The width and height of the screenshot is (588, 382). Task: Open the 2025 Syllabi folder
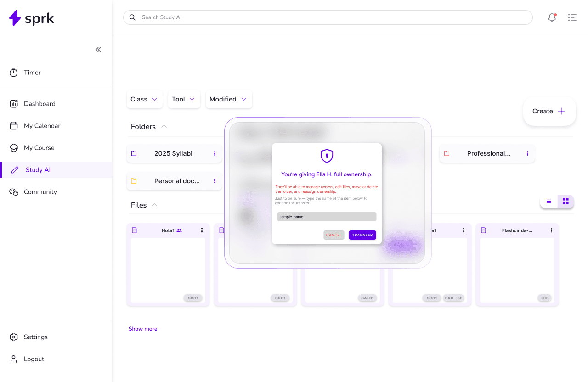[x=173, y=153]
